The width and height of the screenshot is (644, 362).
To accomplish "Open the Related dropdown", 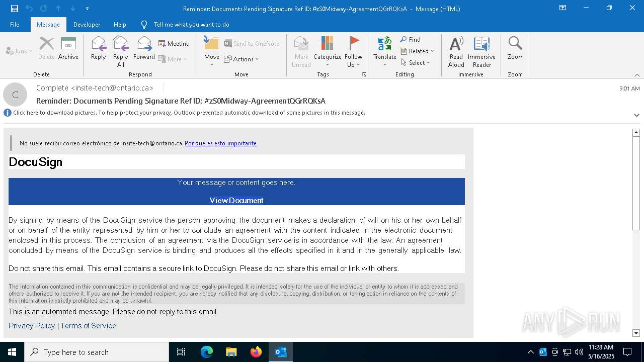I will click(x=417, y=51).
